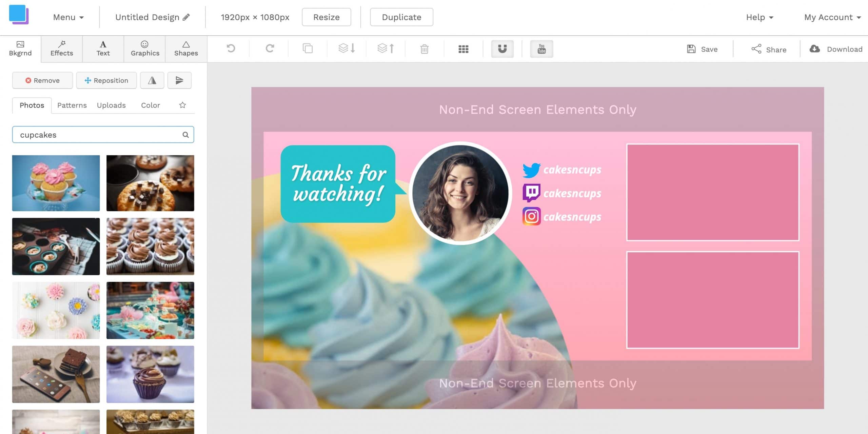Open the Effects panel
Image resolution: width=868 pixels, height=434 pixels.
coord(62,49)
